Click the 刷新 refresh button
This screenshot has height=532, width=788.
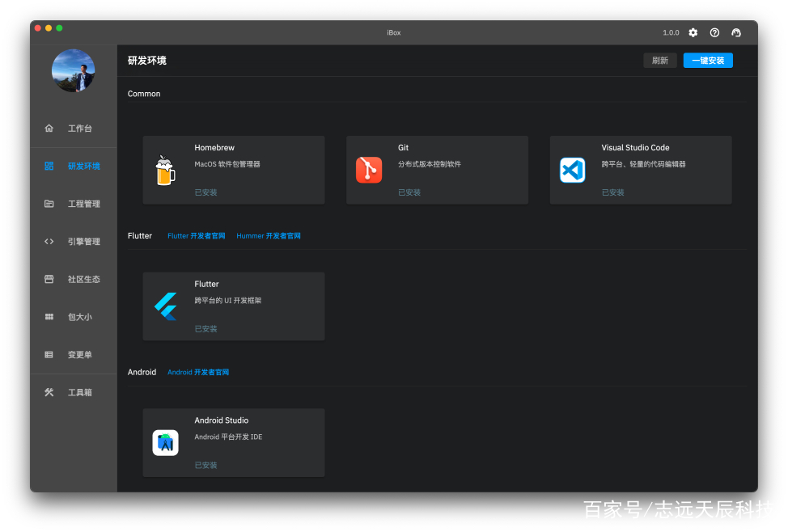coord(660,61)
